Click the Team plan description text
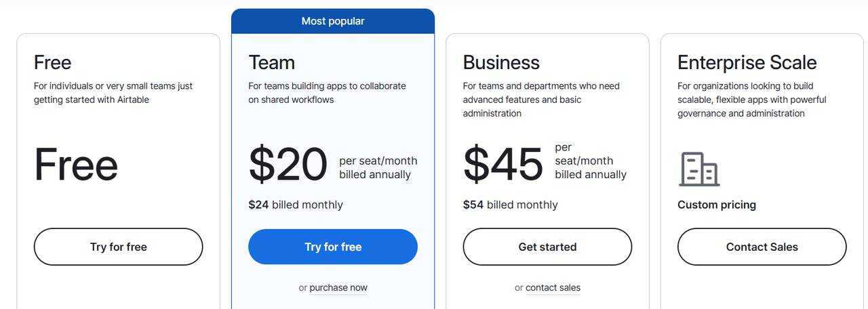868x309 pixels. click(327, 93)
